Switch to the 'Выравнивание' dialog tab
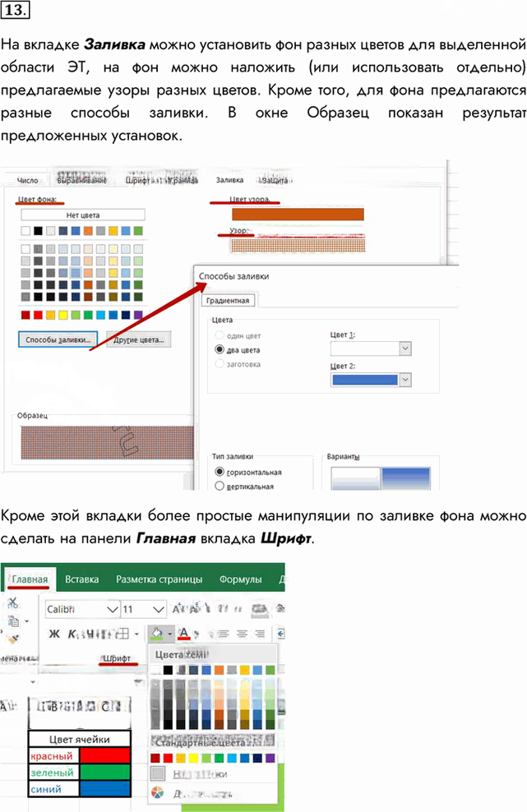Viewport: 527px width, 812px height. pos(82,180)
